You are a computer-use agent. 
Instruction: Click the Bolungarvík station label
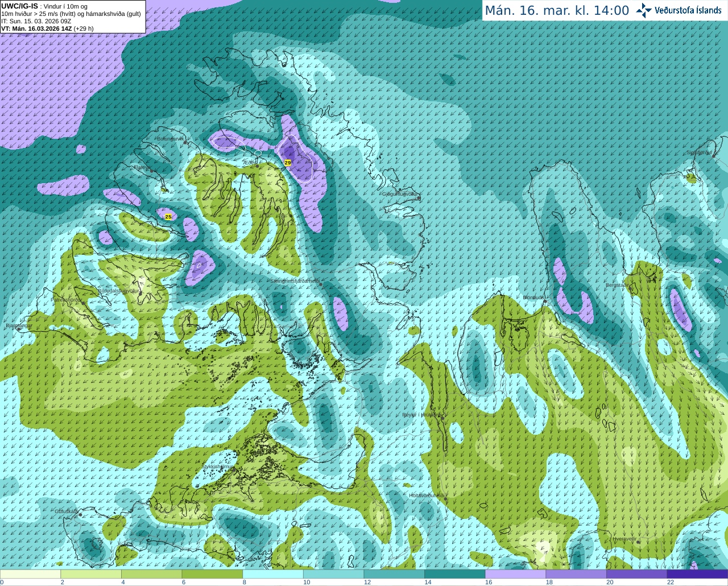[x=170, y=138]
